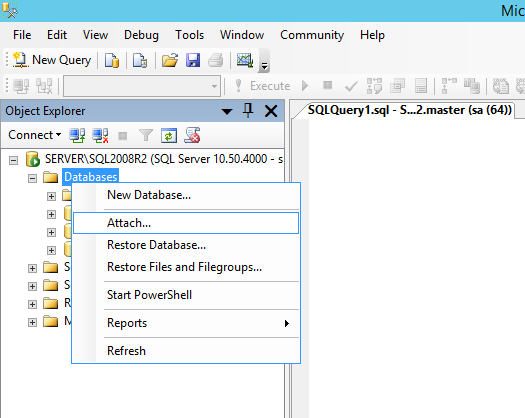Open the Help menu
The height and width of the screenshot is (418, 525).
tap(372, 35)
